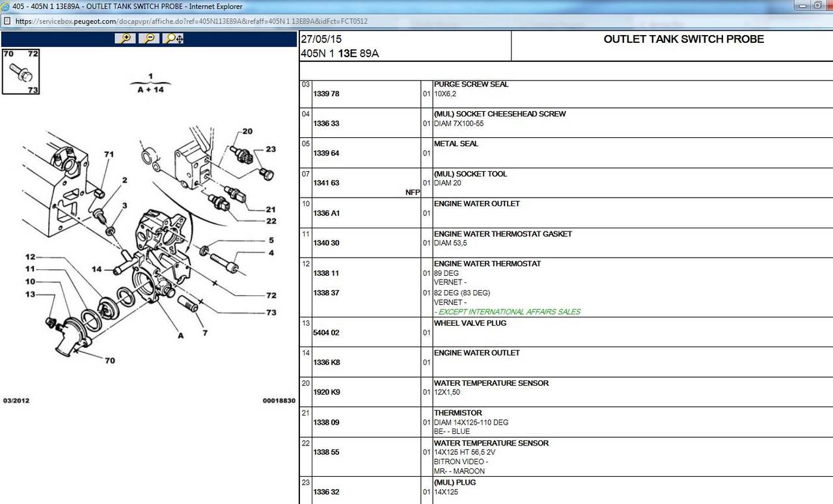This screenshot has height=504, width=833.
Task: Select callout 12 on the diagram
Action: point(31,257)
